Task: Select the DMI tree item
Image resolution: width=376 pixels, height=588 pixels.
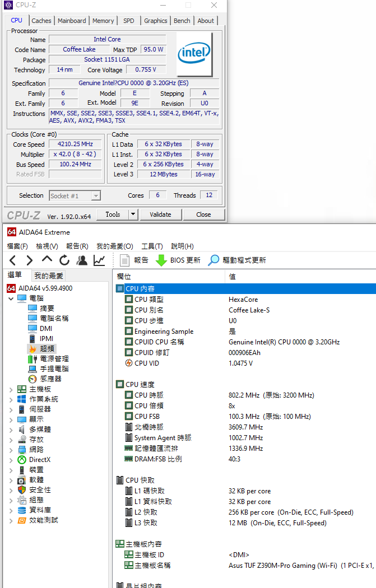Action: point(46,329)
